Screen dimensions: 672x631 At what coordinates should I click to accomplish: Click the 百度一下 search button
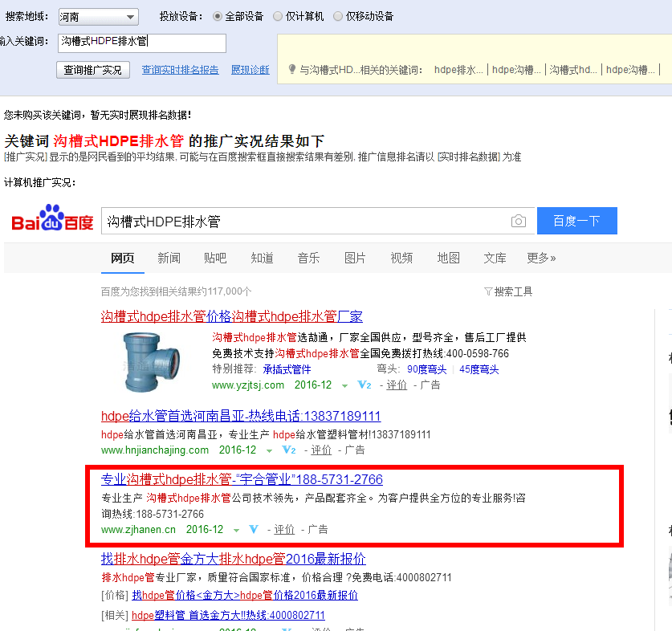(576, 221)
